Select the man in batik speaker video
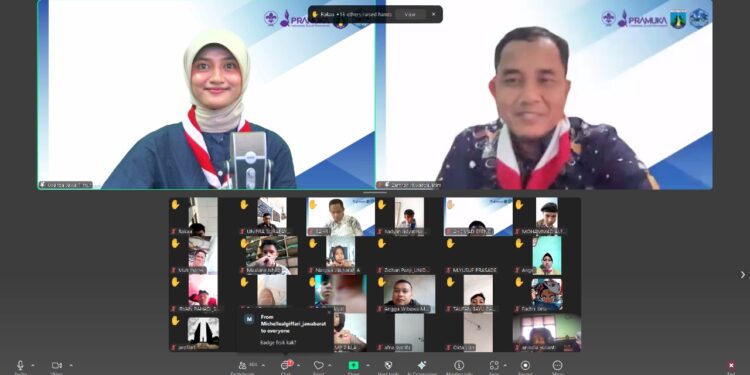750x375 pixels. click(544, 95)
